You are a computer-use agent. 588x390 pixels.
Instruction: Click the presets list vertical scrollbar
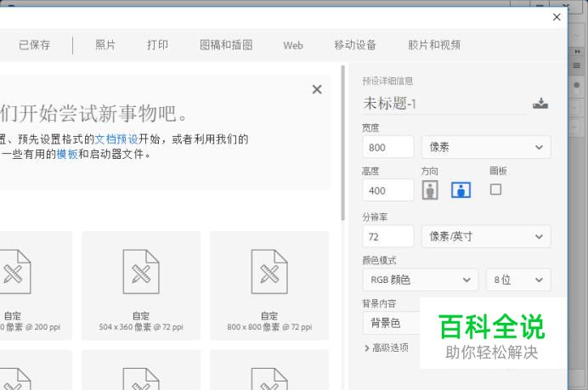click(x=342, y=143)
